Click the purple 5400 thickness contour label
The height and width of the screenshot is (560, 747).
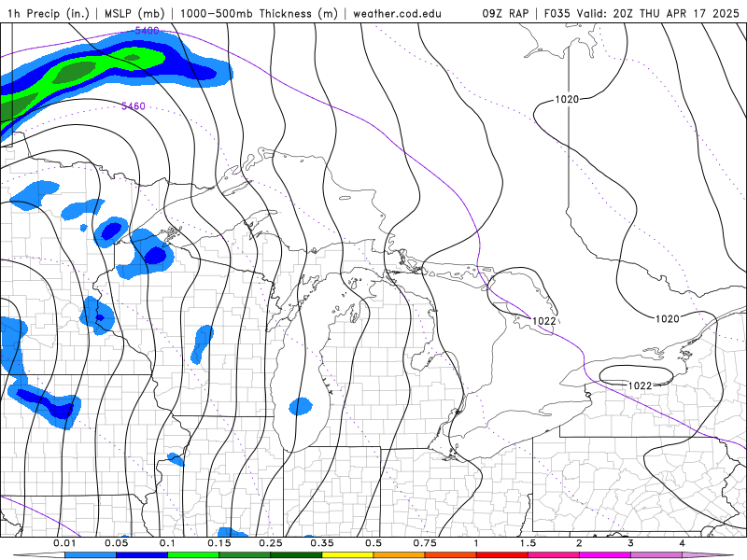(147, 31)
